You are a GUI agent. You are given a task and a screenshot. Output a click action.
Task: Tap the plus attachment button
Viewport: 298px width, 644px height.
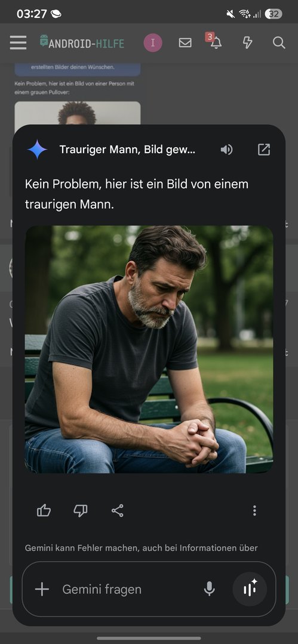(42, 589)
